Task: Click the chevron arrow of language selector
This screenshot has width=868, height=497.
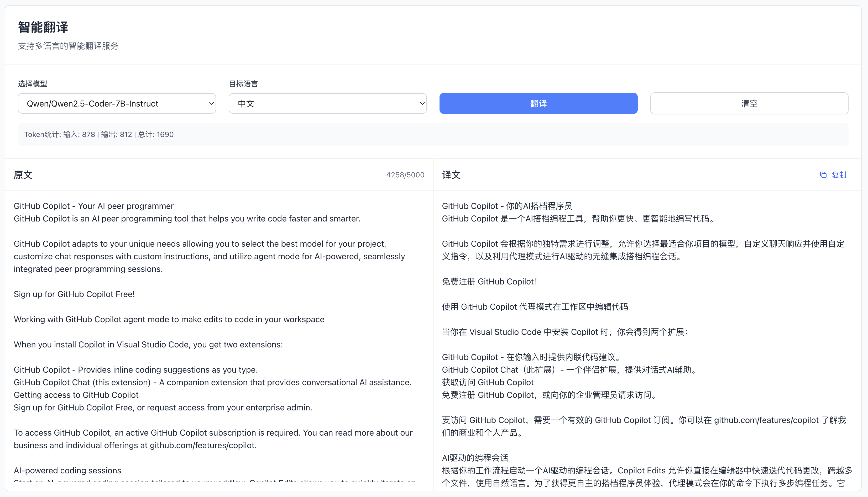Action: coord(422,103)
